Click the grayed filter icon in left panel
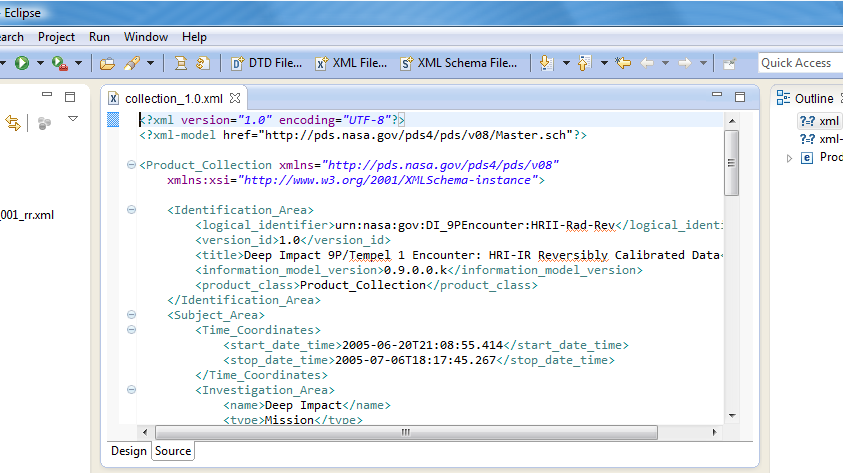The height and width of the screenshot is (473, 843). (x=45, y=124)
